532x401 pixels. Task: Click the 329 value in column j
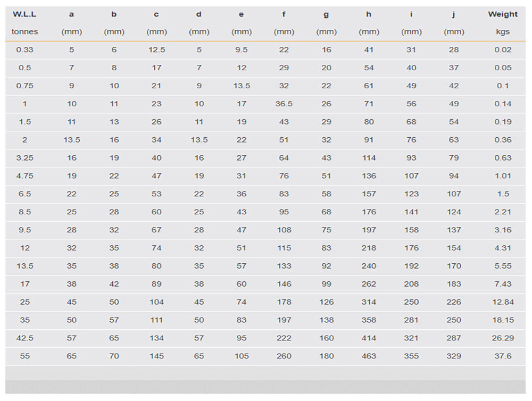tap(454, 356)
